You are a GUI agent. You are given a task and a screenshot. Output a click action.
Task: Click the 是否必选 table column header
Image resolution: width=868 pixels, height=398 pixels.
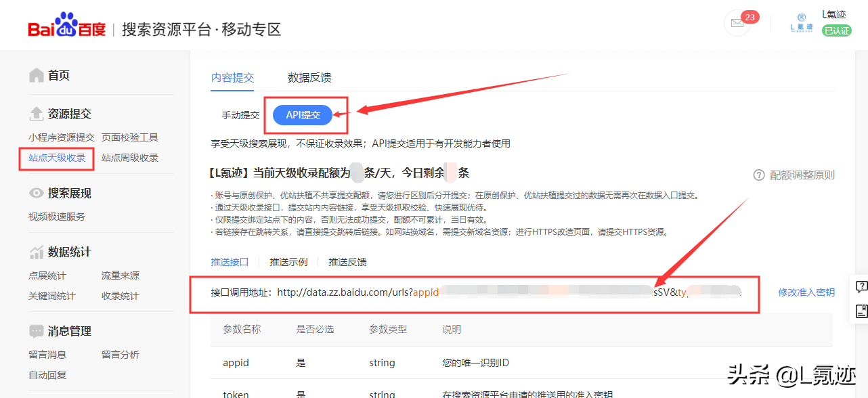pos(315,330)
